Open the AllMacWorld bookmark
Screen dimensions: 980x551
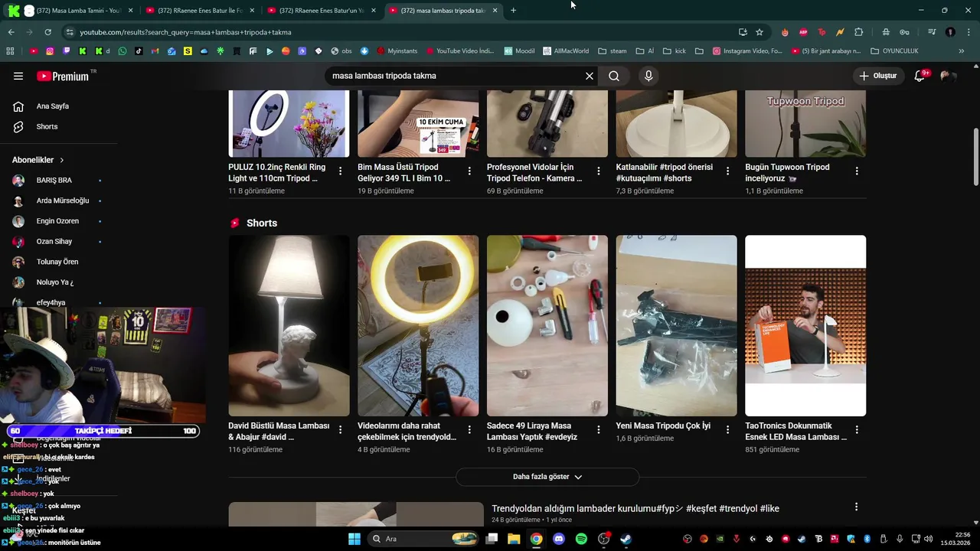point(566,51)
